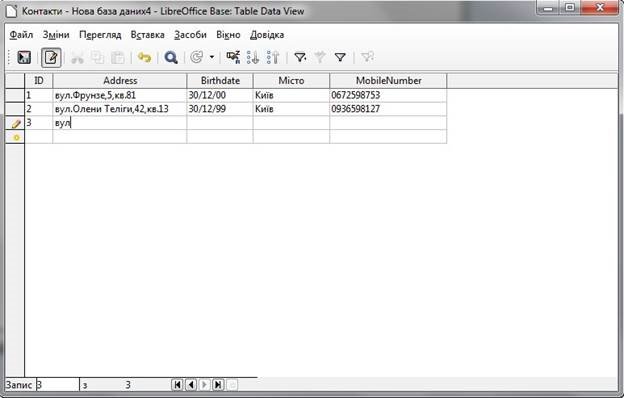Image resolution: width=624 pixels, height=398 pixels.
Task: Open the Файл menu
Action: pos(21,35)
